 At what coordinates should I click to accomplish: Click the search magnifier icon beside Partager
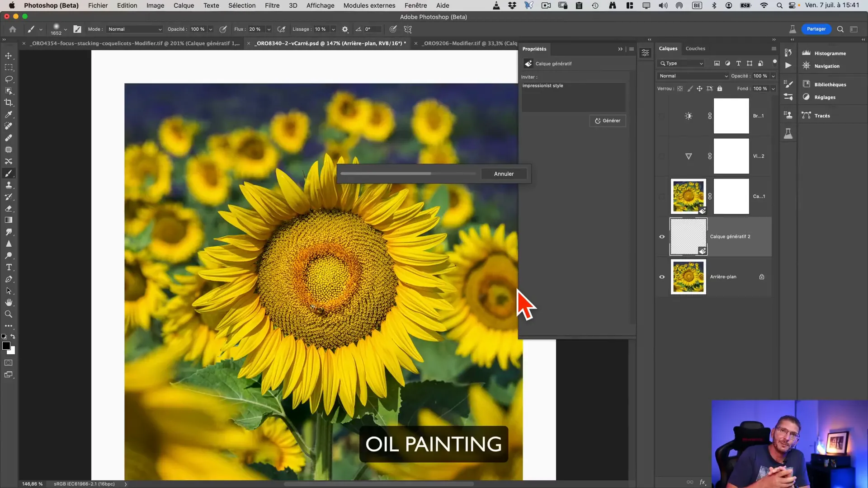coord(840,29)
